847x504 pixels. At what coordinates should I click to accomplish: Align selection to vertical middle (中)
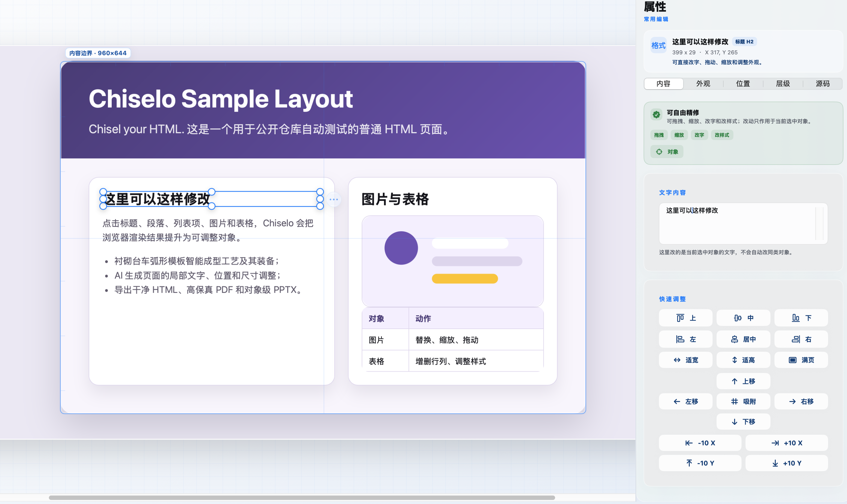pyautogui.click(x=743, y=318)
